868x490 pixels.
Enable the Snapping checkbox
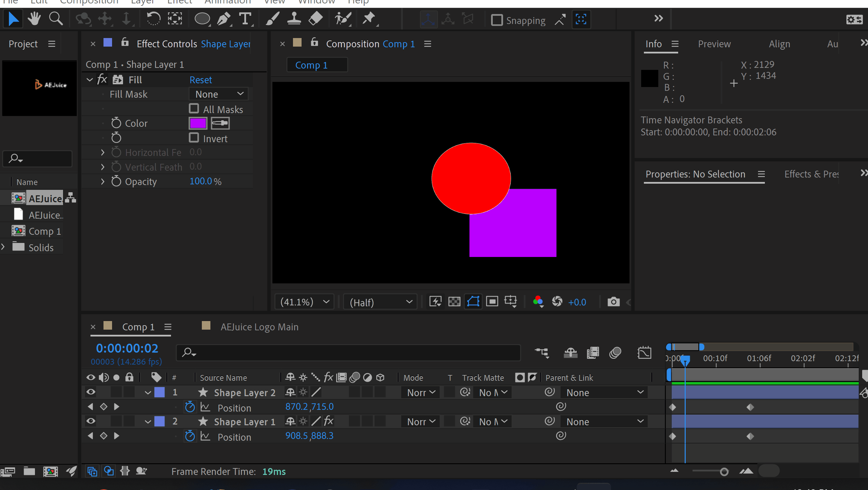coord(497,20)
